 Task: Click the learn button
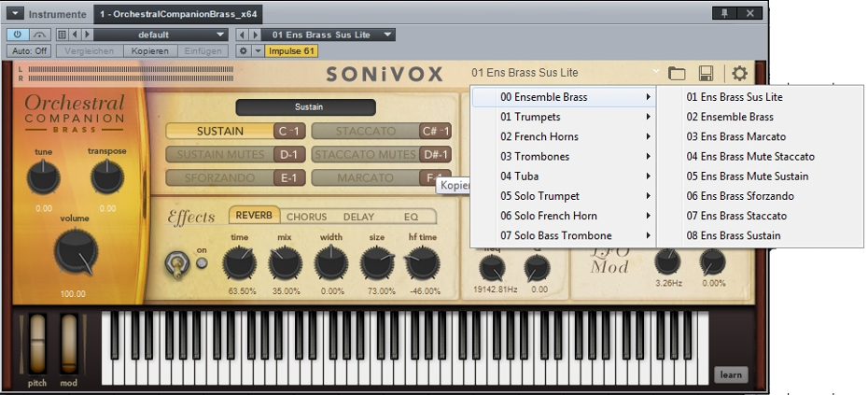pos(731,375)
